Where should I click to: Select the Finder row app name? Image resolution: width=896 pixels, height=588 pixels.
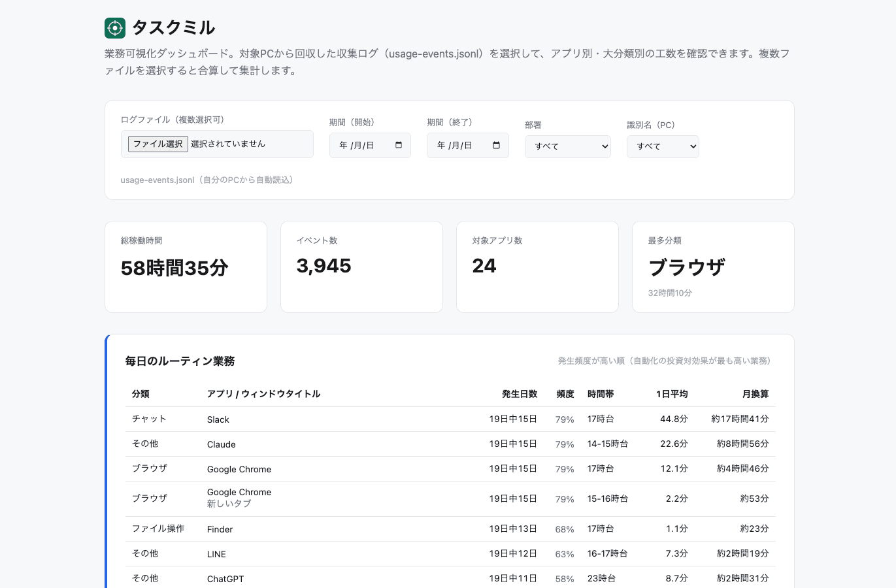coord(220,529)
